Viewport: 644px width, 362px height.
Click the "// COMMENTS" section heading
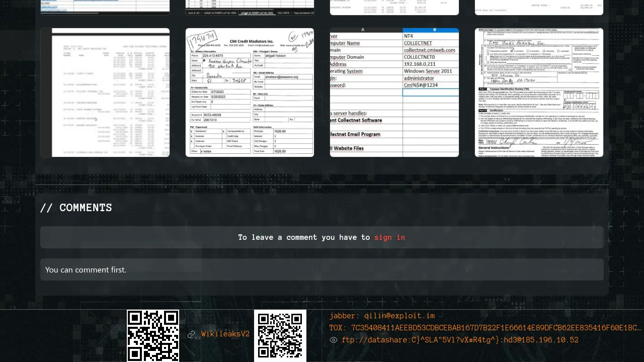76,208
